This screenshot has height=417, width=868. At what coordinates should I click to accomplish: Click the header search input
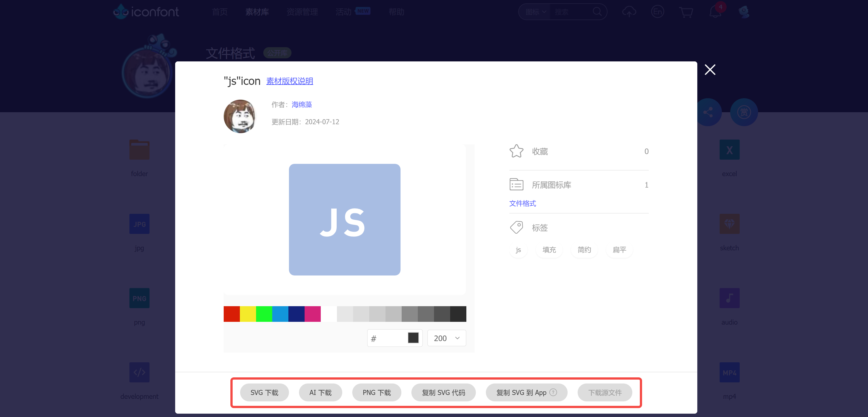(571, 12)
